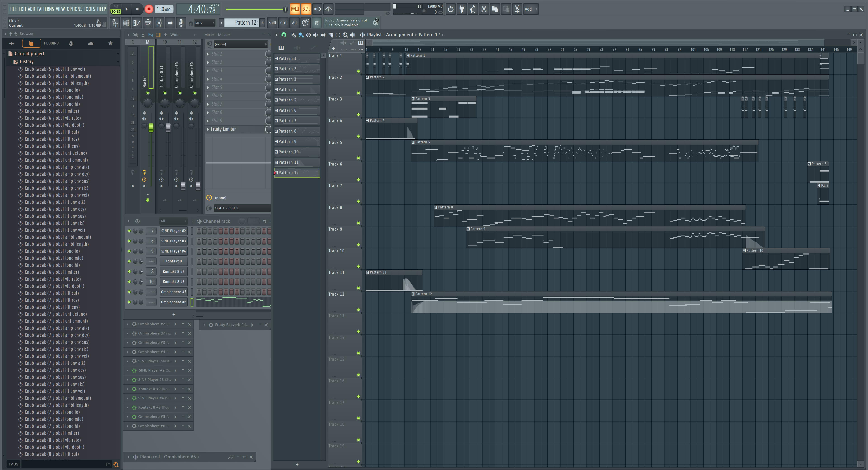
Task: Switch to SONG mode
Action: [x=116, y=12]
